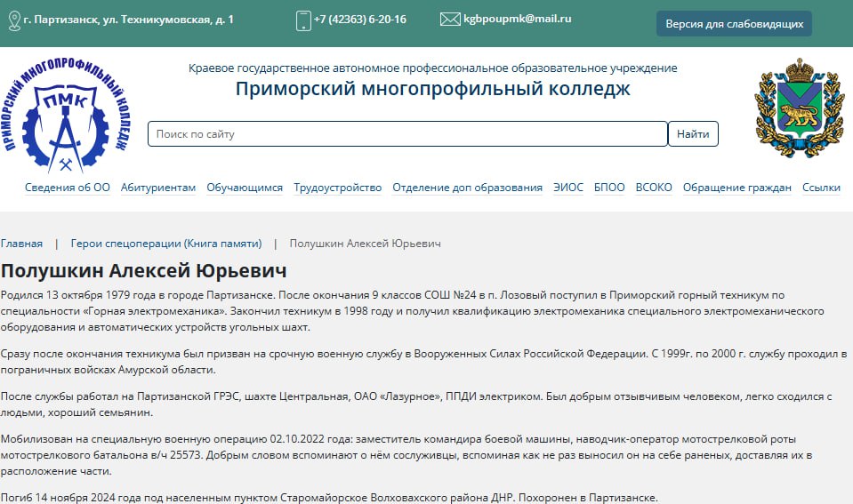Open the ВСОКО navigation link

(x=654, y=188)
